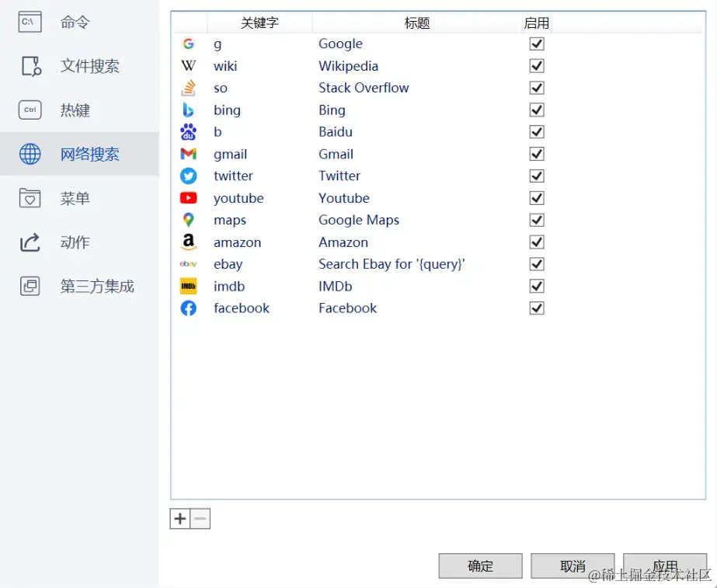Uncheck the Google Maps enabled checkbox
717x588 pixels.
[x=537, y=220]
